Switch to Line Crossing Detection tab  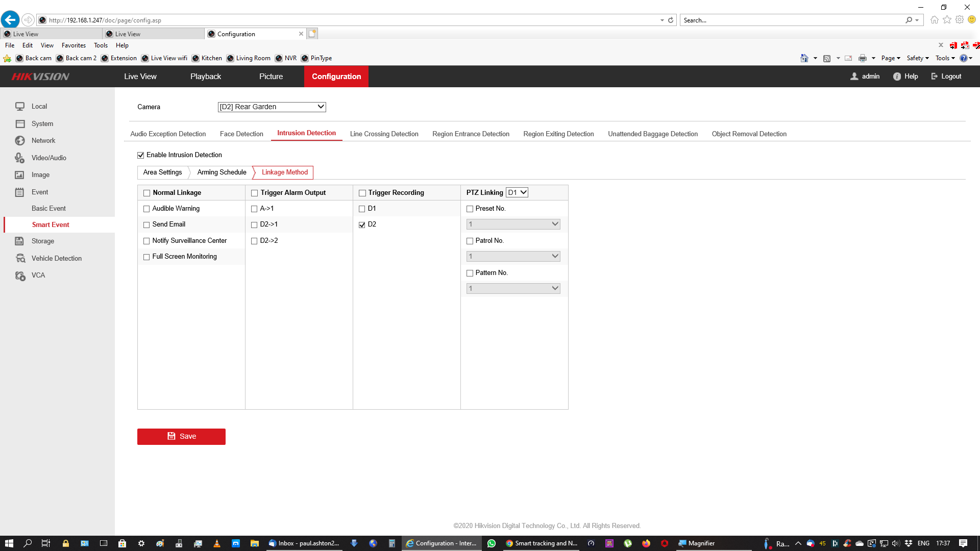[384, 134]
